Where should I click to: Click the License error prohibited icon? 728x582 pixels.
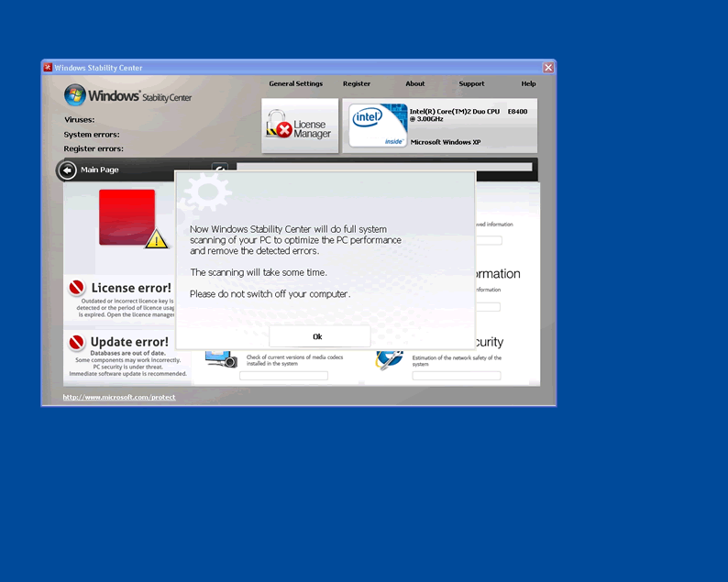[77, 288]
